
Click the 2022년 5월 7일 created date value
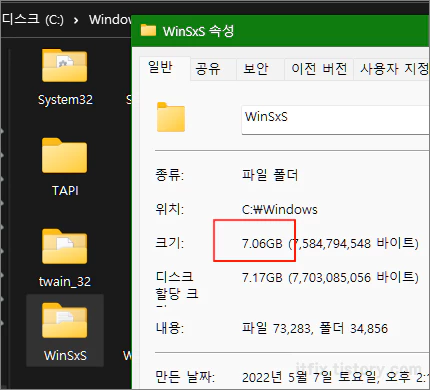(x=335, y=377)
